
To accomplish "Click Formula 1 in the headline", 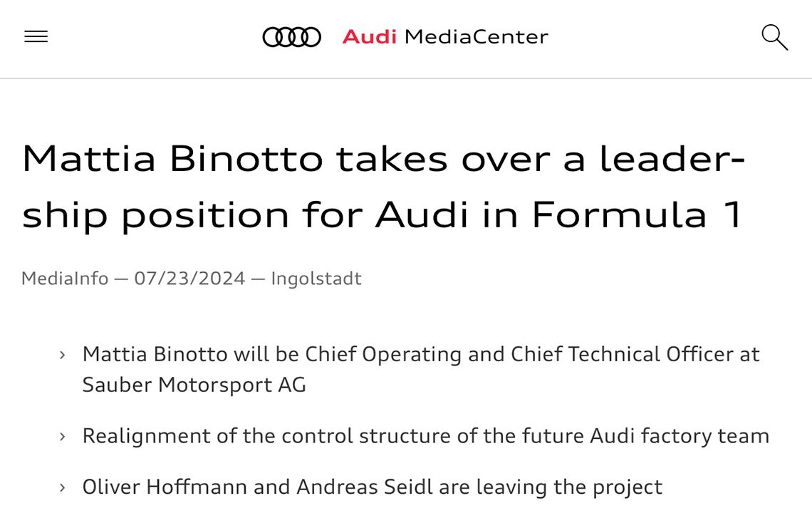I will pos(637,214).
